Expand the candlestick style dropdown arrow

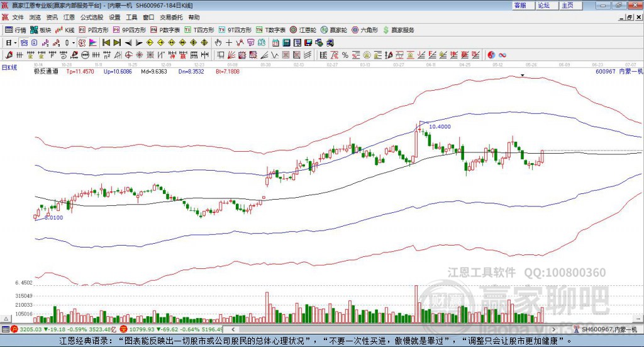(x=74, y=43)
